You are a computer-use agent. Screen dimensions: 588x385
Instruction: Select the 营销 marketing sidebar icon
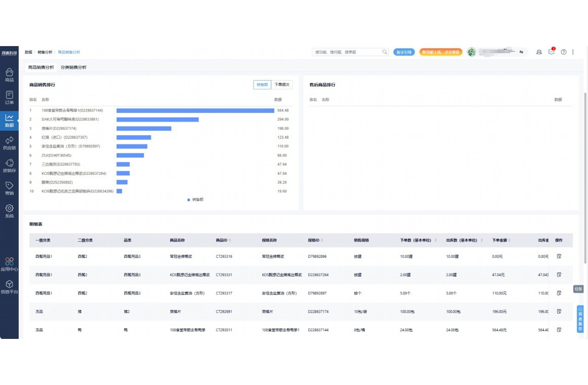(x=9, y=188)
